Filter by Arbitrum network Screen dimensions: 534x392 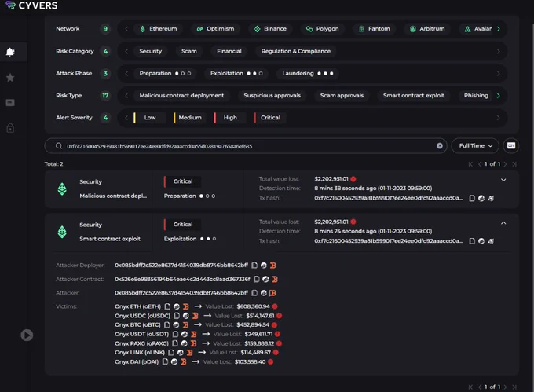point(427,29)
